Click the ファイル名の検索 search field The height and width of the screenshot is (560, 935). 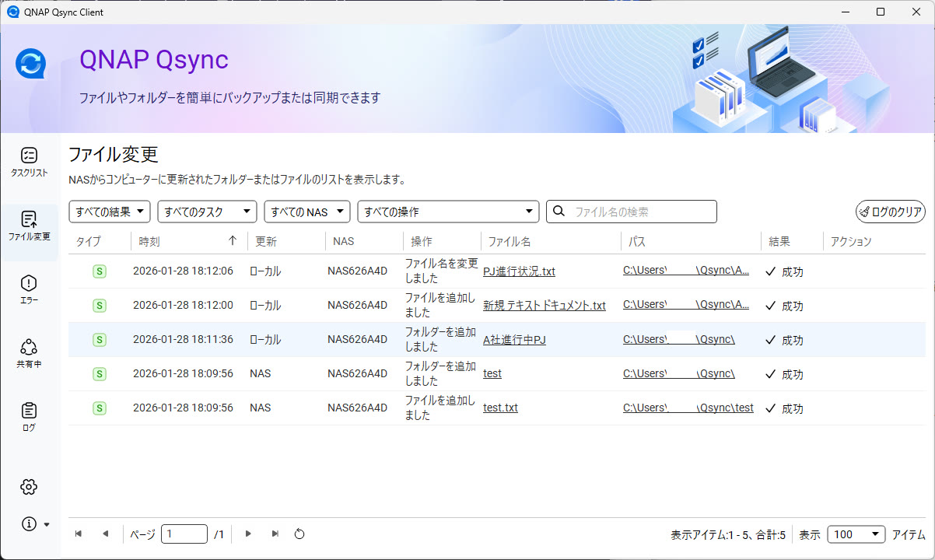641,212
